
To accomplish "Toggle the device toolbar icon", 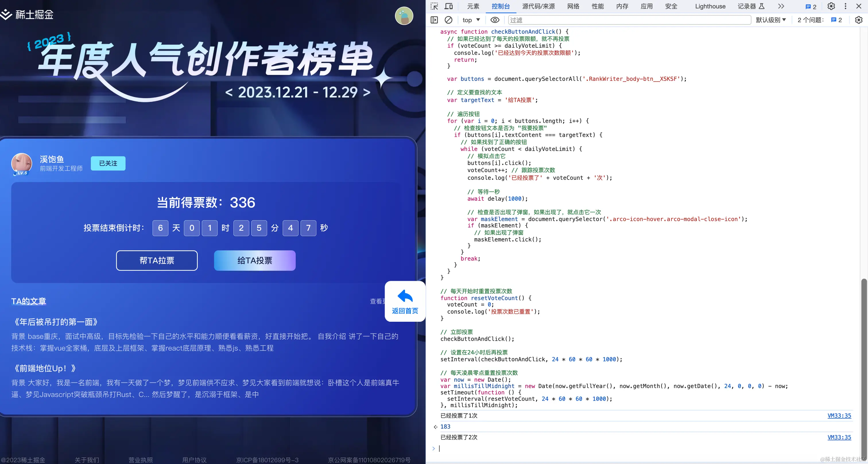I will tap(448, 6).
